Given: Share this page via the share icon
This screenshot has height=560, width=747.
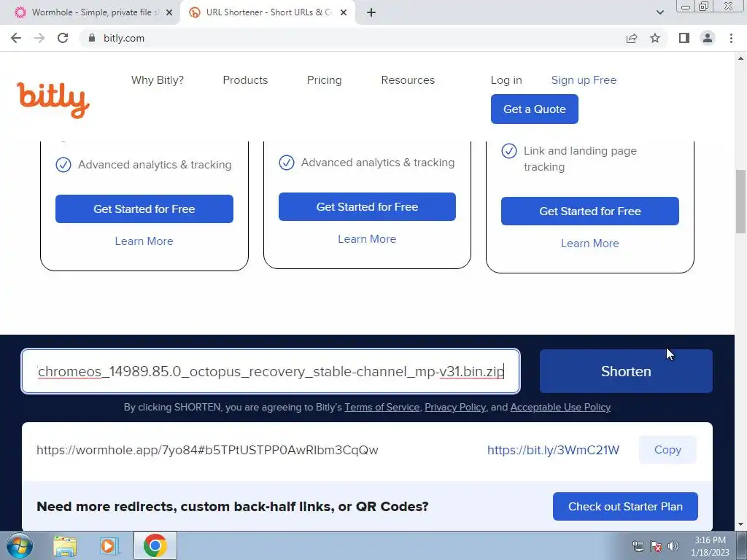Looking at the screenshot, I should [632, 38].
